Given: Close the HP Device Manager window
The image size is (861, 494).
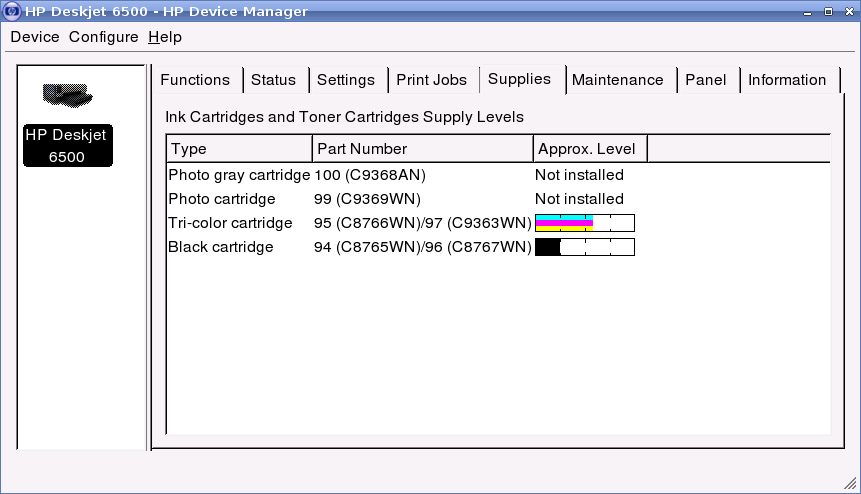Looking at the screenshot, I should 849,12.
